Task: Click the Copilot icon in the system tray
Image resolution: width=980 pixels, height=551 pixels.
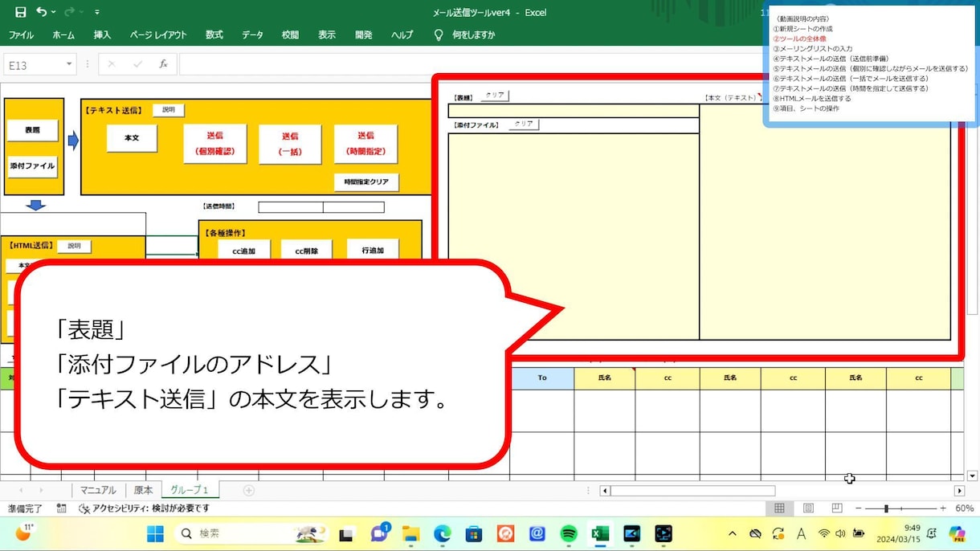Action: tap(957, 533)
